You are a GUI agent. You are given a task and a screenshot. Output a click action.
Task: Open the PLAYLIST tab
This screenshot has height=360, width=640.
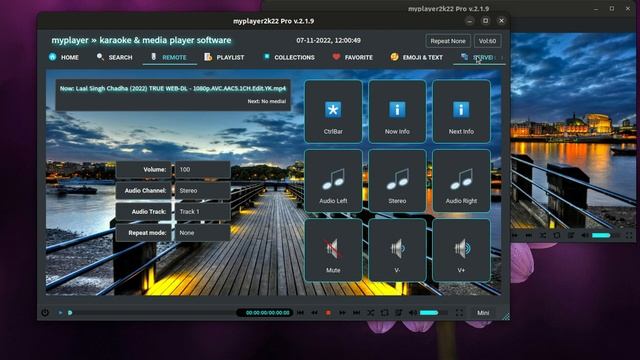point(224,57)
